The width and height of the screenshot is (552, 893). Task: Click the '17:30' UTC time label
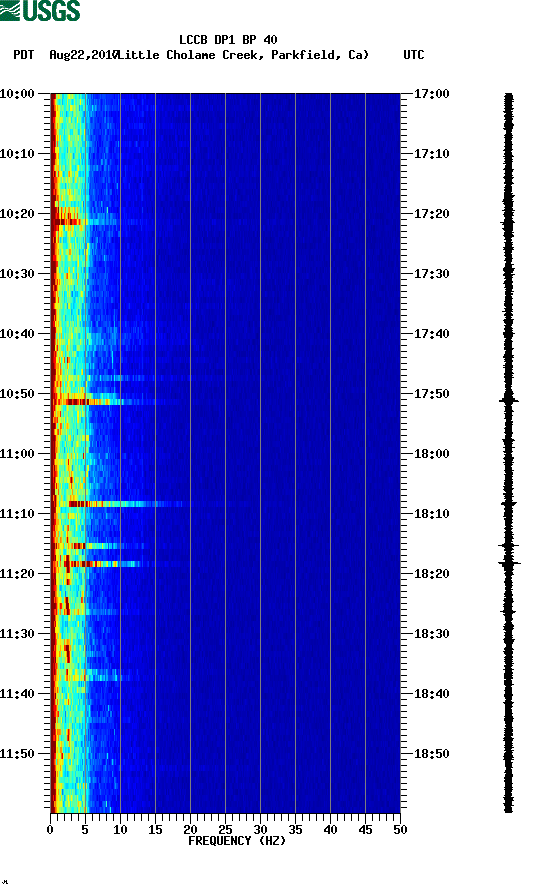[x=432, y=273]
